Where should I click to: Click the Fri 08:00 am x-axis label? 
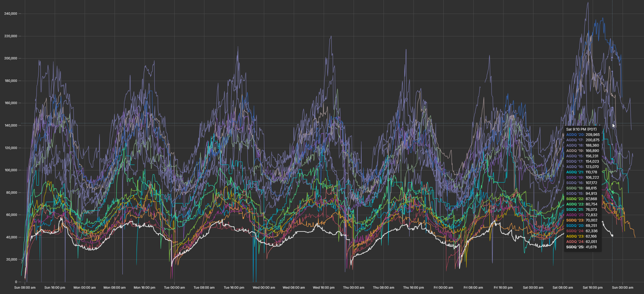click(473, 288)
